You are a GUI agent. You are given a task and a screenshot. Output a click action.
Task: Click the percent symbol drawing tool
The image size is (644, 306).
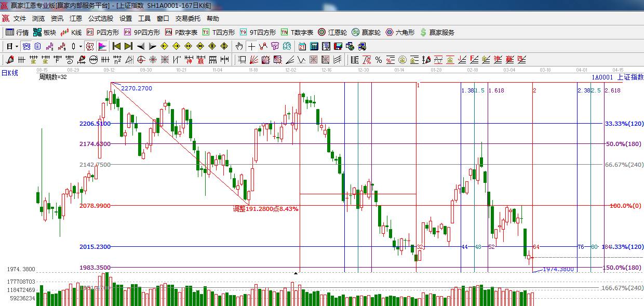[x=379, y=60]
